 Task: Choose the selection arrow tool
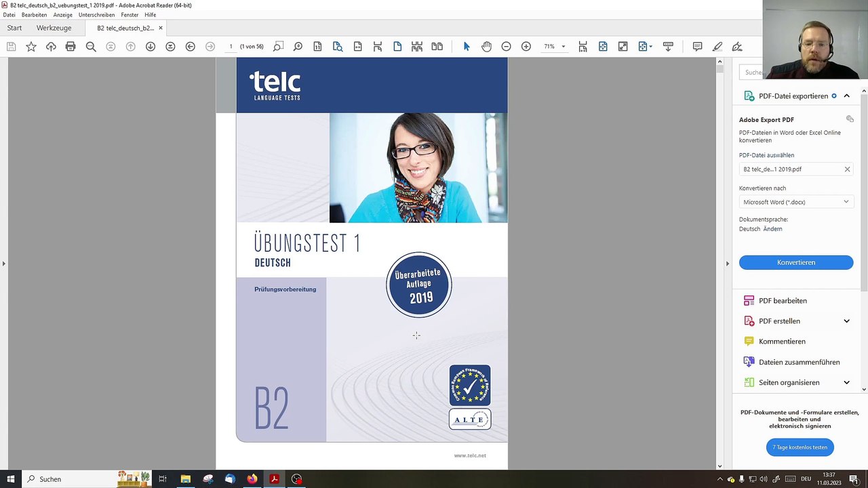[467, 46]
